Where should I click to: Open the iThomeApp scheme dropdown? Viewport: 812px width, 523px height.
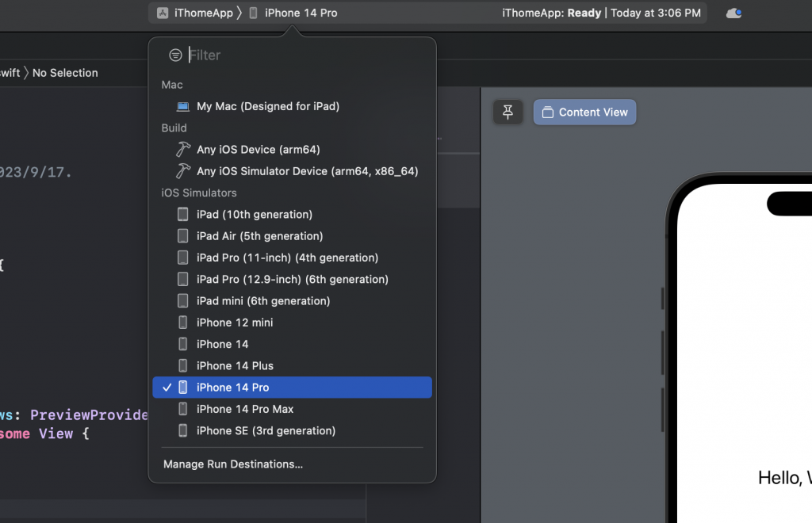click(x=200, y=13)
